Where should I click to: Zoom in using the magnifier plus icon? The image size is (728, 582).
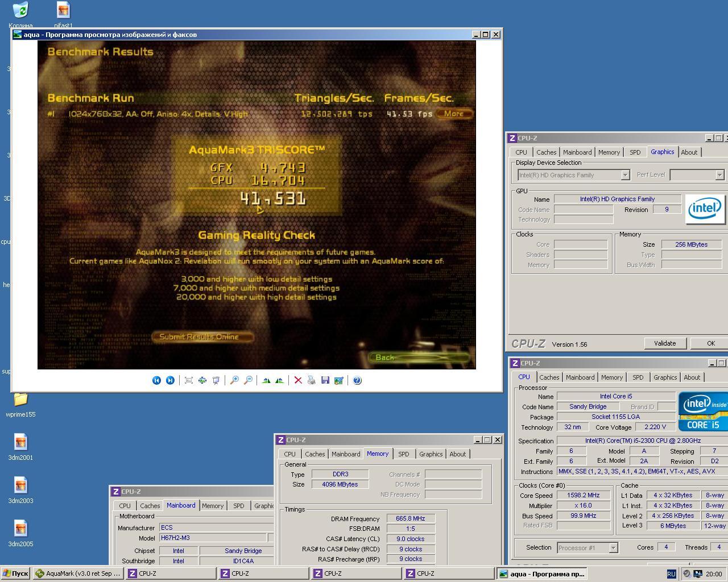point(234,380)
